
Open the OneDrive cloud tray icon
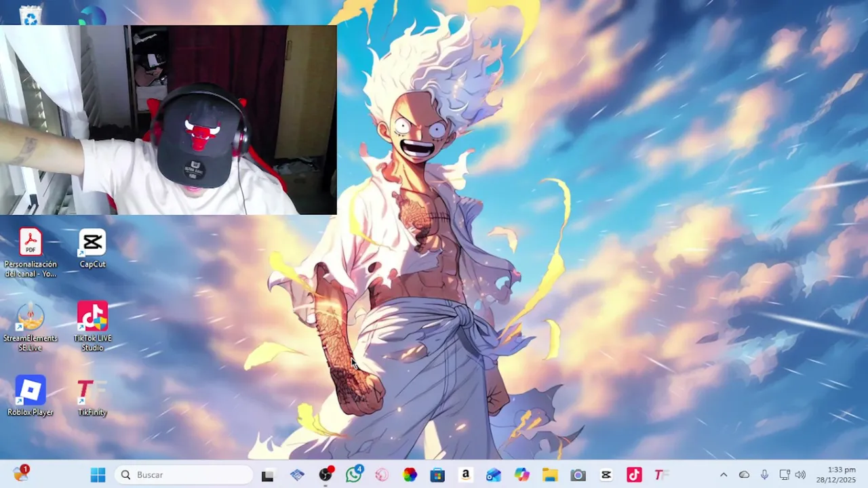pos(744,475)
